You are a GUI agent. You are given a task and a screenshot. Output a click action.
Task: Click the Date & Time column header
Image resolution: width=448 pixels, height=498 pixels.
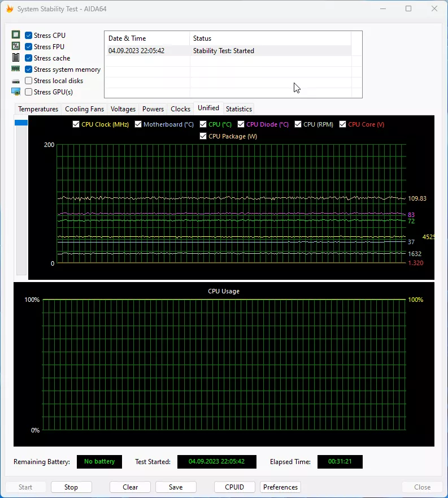[x=147, y=38]
